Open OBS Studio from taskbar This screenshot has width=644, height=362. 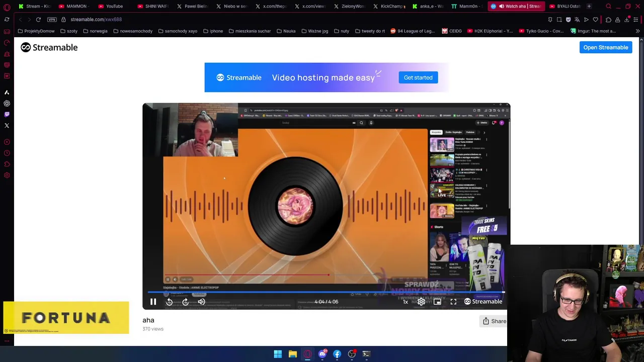pyautogui.click(x=352, y=354)
